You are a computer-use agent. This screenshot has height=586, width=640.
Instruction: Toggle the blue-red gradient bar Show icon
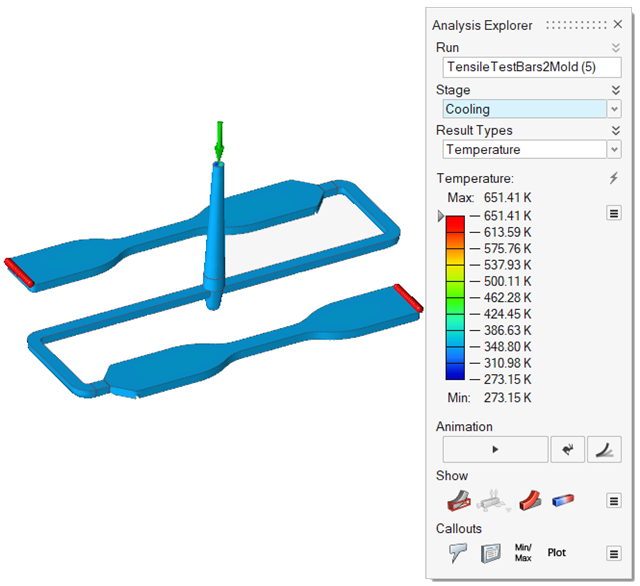click(564, 500)
